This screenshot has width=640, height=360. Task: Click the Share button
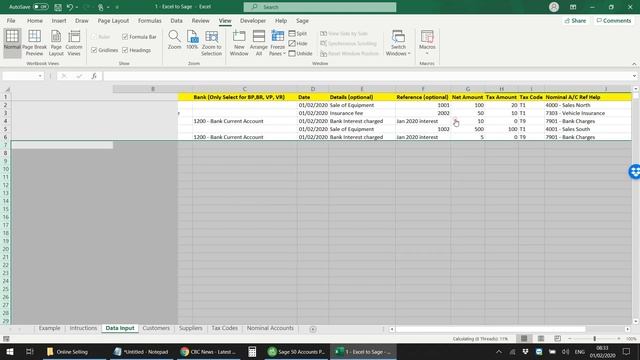click(575, 20)
